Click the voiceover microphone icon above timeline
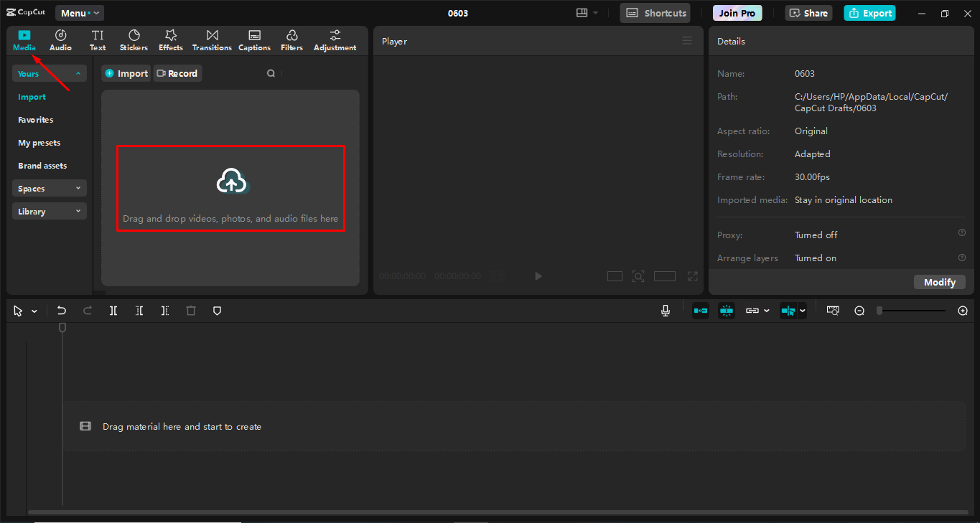Image resolution: width=980 pixels, height=523 pixels. [x=665, y=310]
